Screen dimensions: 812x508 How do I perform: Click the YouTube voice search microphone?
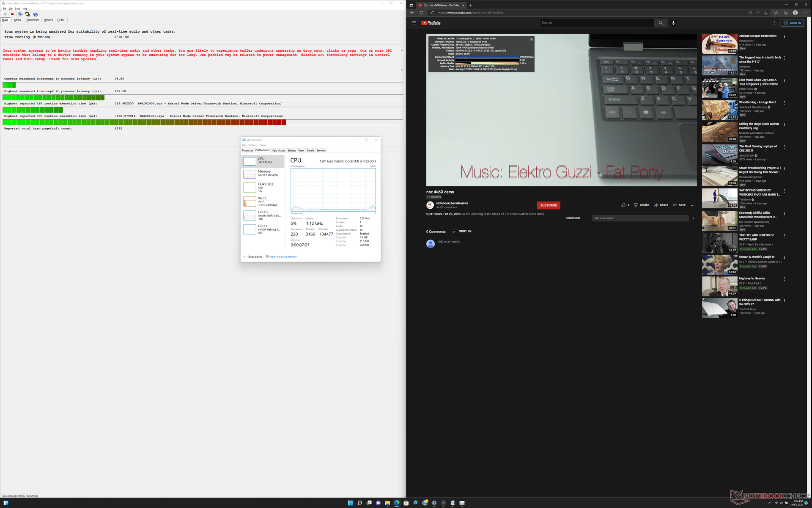673,23
